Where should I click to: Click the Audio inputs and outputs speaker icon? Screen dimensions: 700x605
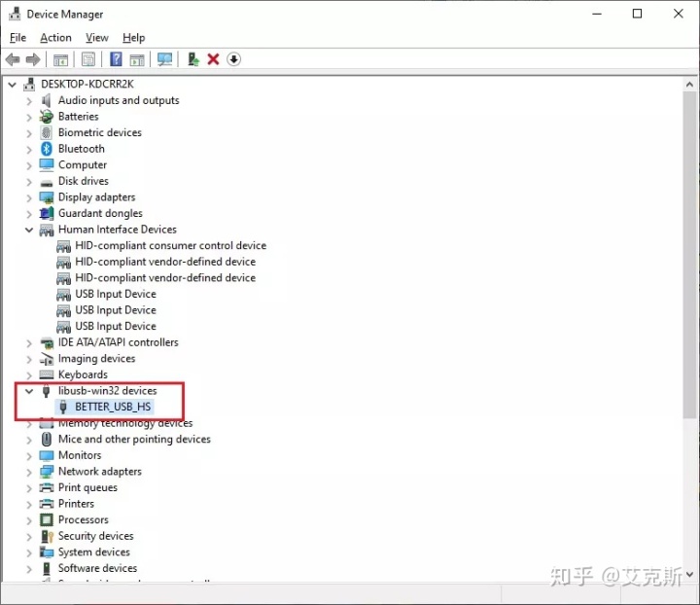pos(47,100)
